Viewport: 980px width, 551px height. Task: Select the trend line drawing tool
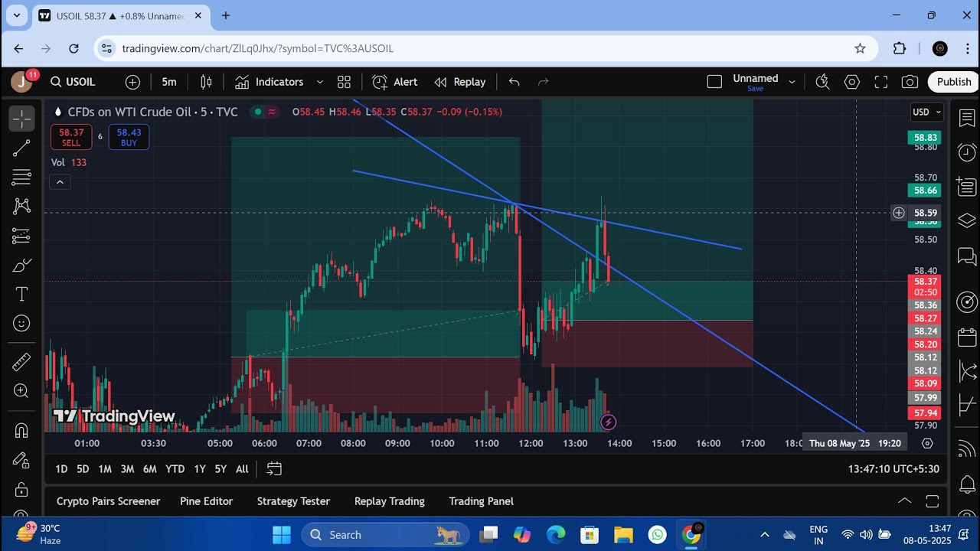[21, 148]
